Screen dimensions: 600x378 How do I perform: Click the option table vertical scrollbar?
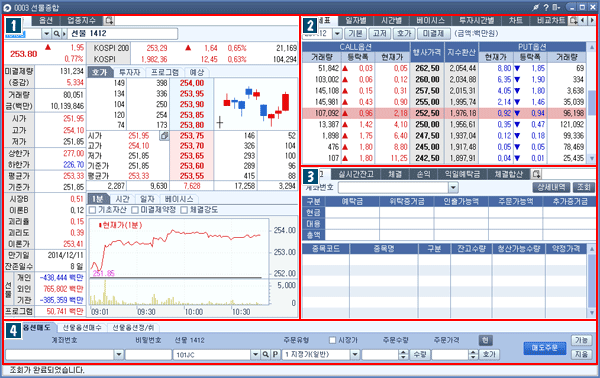click(592, 102)
